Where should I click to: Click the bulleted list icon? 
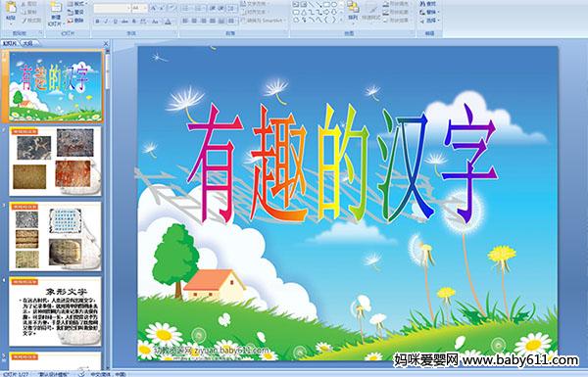(x=186, y=8)
